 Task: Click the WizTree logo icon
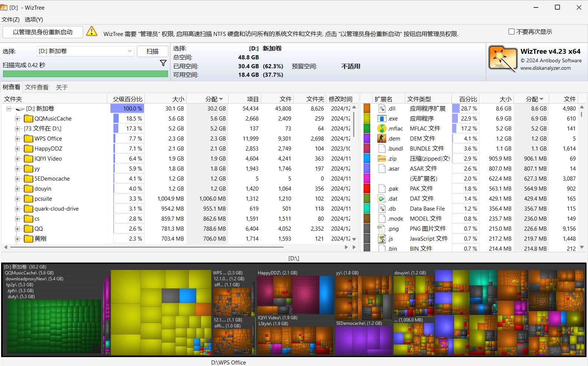[502, 59]
